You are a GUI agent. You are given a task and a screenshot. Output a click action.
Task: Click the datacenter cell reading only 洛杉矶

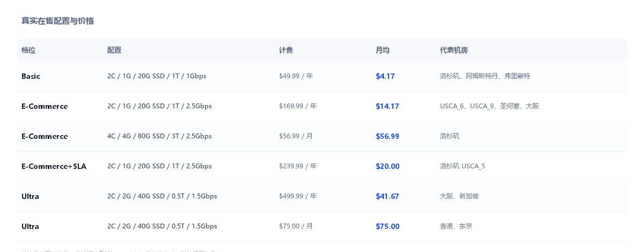click(x=450, y=136)
